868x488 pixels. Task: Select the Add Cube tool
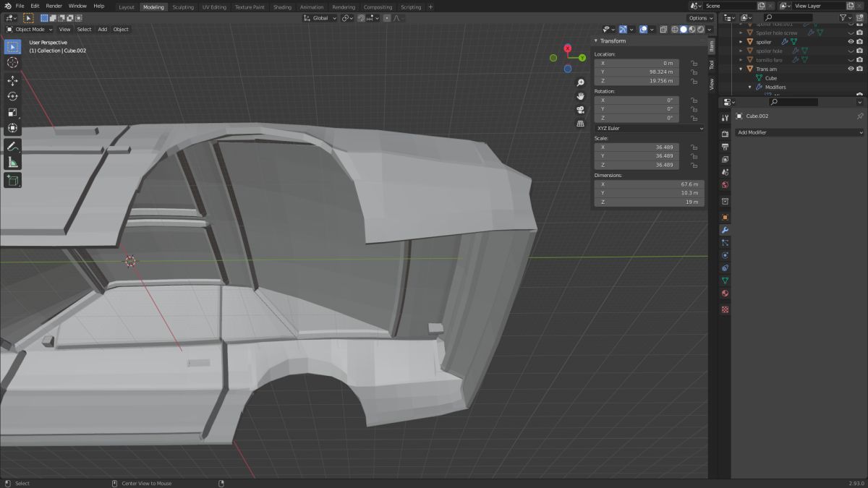point(12,180)
